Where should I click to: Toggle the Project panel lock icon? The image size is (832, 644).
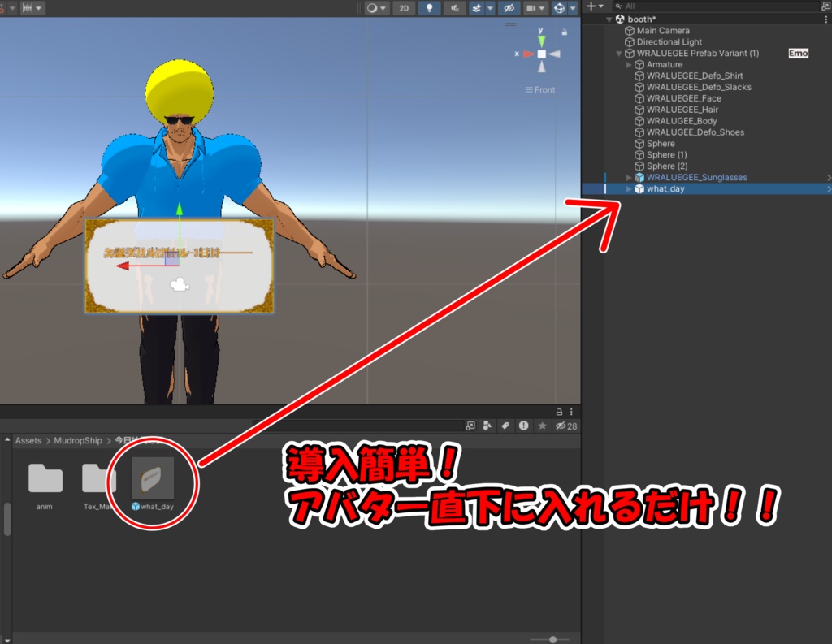tap(559, 412)
